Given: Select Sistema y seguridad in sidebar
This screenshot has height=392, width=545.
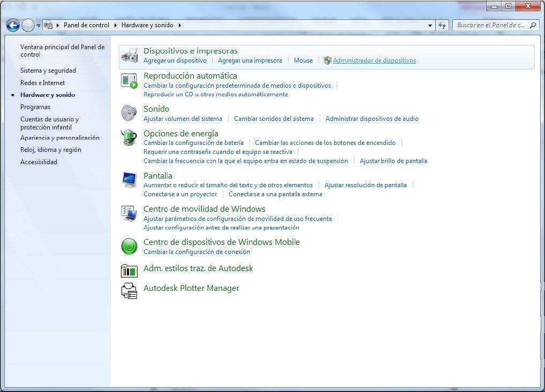Looking at the screenshot, I should [x=48, y=71].
